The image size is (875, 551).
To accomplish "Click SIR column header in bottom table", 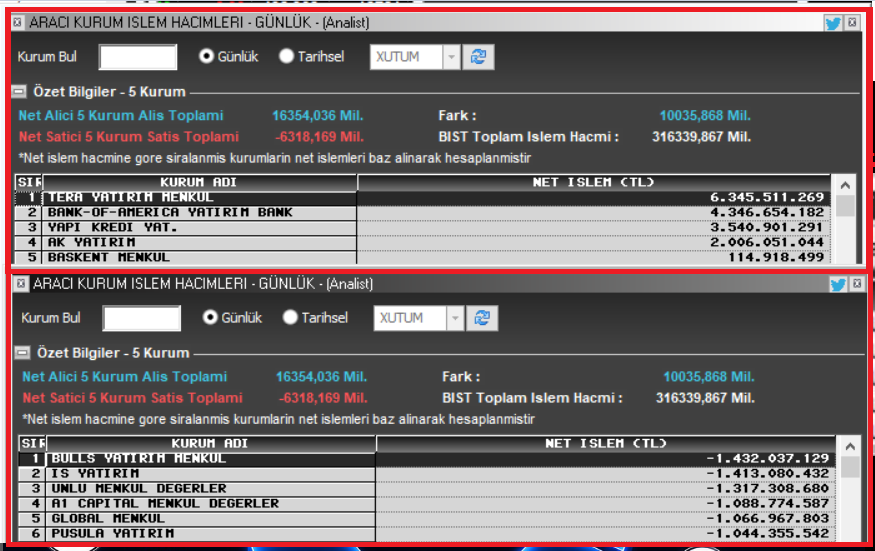I will pos(32,443).
